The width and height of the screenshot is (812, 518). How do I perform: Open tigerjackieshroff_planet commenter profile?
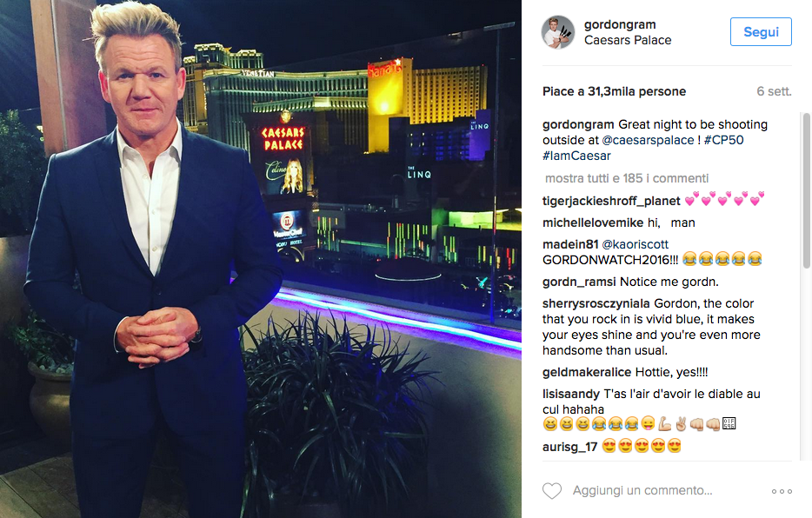pos(611,202)
